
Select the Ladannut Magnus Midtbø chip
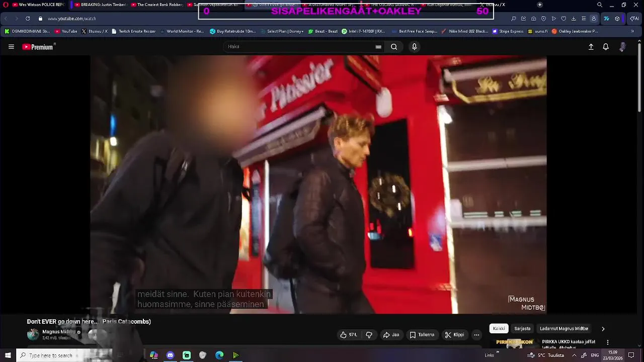click(x=564, y=329)
